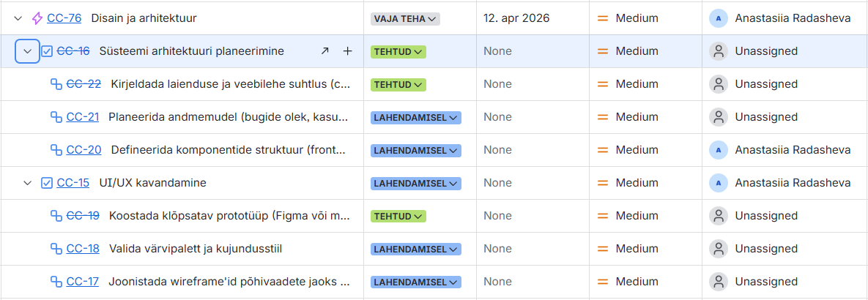The height and width of the screenshot is (300, 868).
Task: Click the None due date for CC-17
Action: pos(497,282)
